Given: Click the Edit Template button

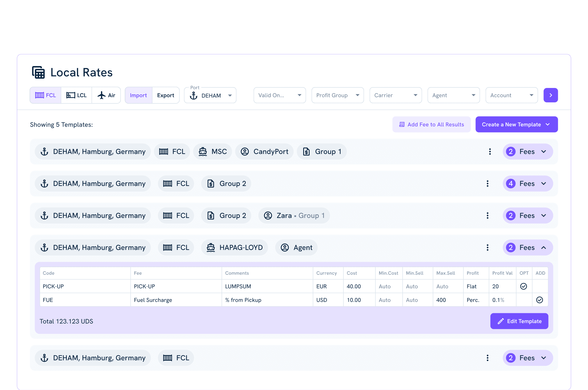Looking at the screenshot, I should [x=519, y=321].
